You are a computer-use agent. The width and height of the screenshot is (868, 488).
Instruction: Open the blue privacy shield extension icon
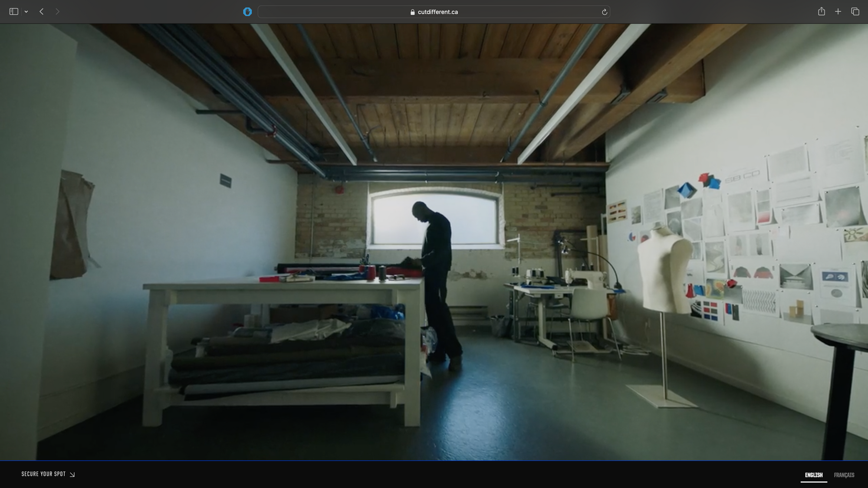point(247,12)
